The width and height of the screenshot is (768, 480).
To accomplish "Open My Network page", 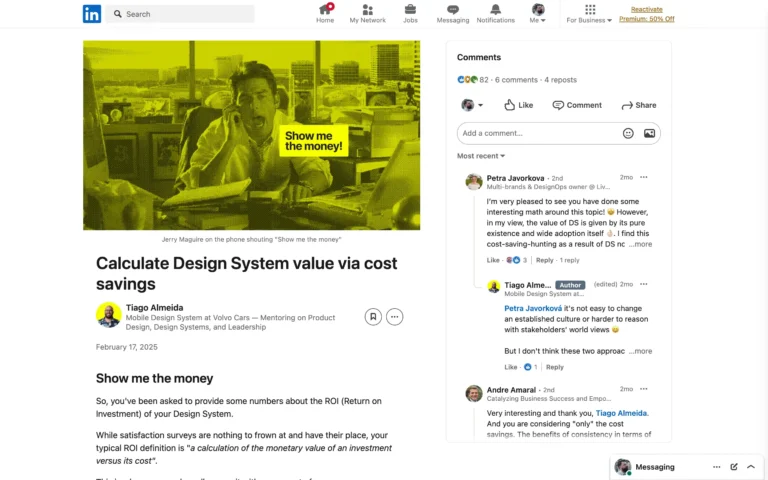I will click(367, 14).
